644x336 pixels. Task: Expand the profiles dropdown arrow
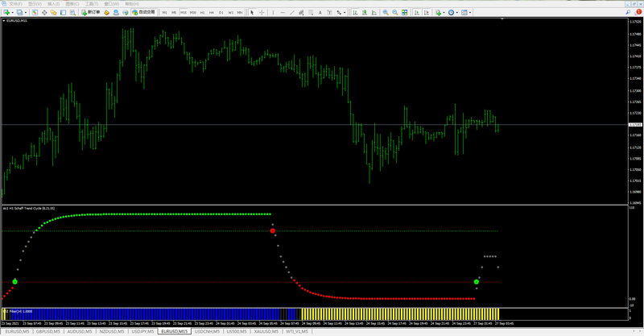pos(26,13)
